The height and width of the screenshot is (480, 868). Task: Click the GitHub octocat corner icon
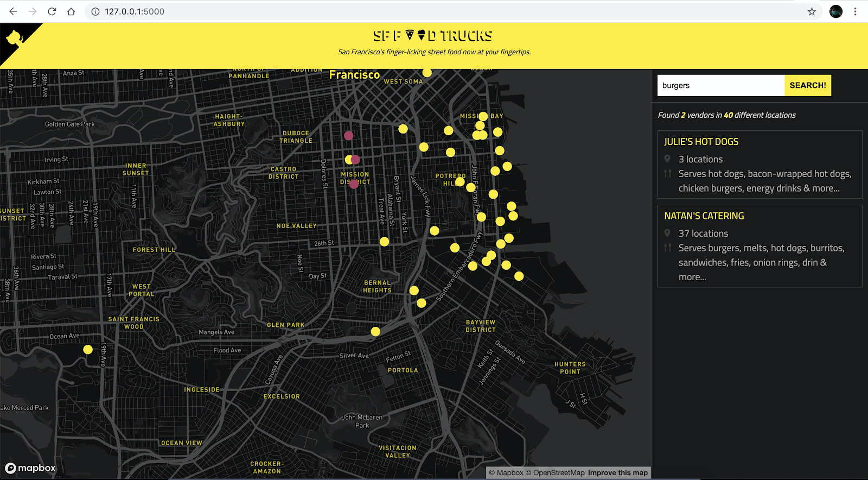pyautogui.click(x=14, y=39)
